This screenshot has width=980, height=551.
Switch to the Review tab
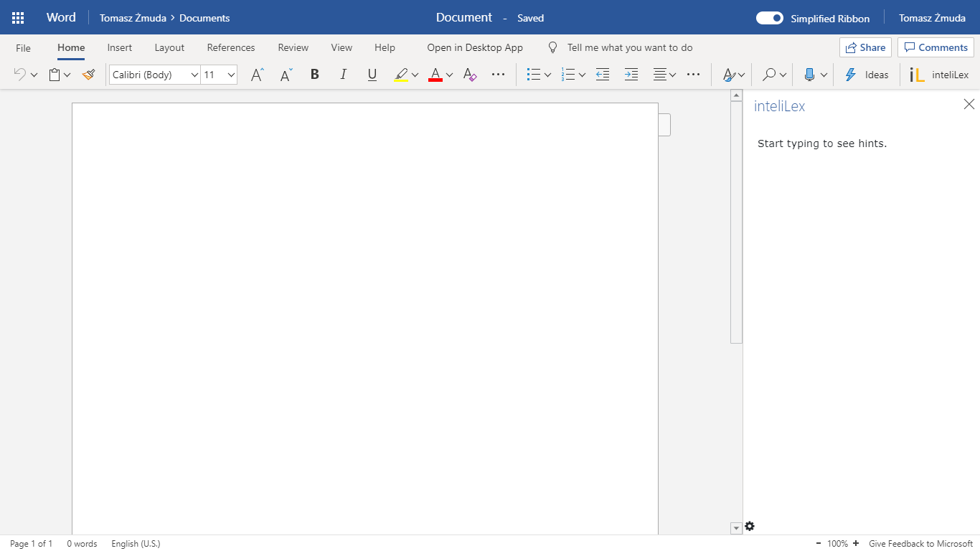coord(293,47)
